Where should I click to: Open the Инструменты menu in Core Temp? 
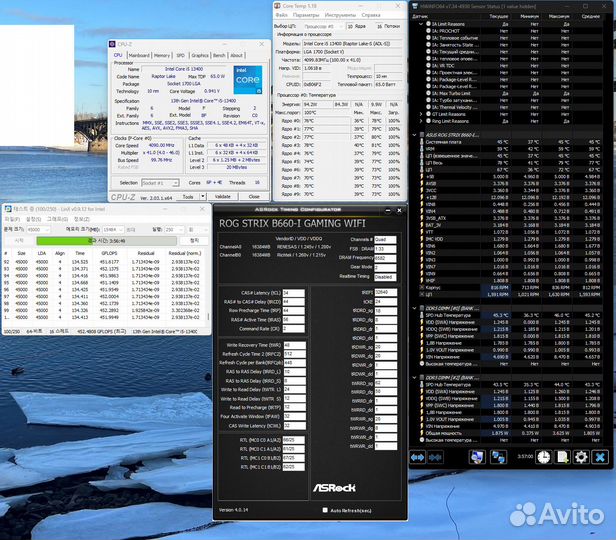[340, 15]
